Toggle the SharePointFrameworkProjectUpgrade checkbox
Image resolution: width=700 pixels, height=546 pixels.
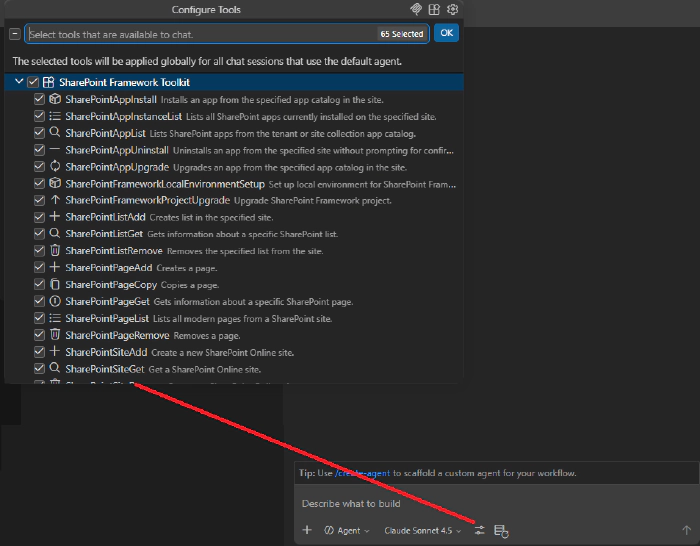[x=39, y=200]
